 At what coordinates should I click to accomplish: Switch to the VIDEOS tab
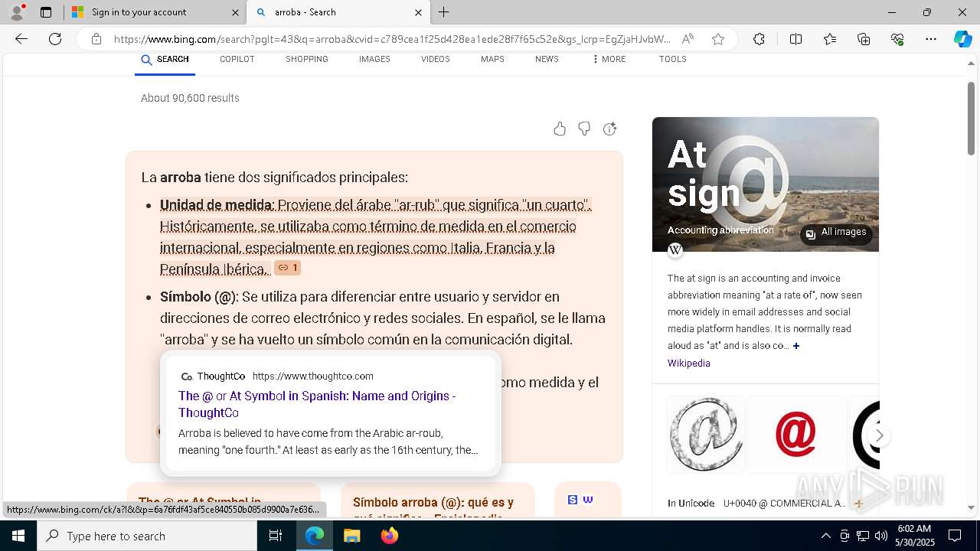436,59
